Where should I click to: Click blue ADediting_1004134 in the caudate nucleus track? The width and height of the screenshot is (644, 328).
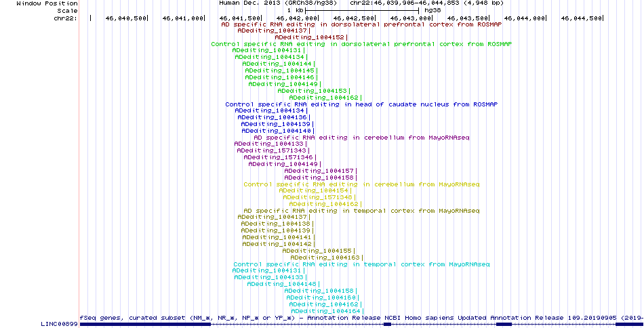[x=270, y=110]
